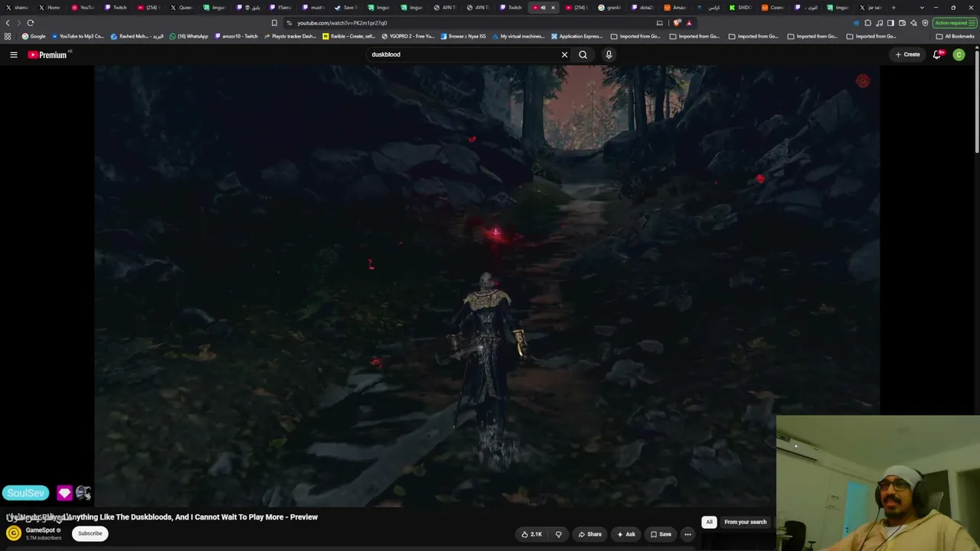Screen dimensions: 980x551
Task: Reload the current page
Action: point(31,23)
